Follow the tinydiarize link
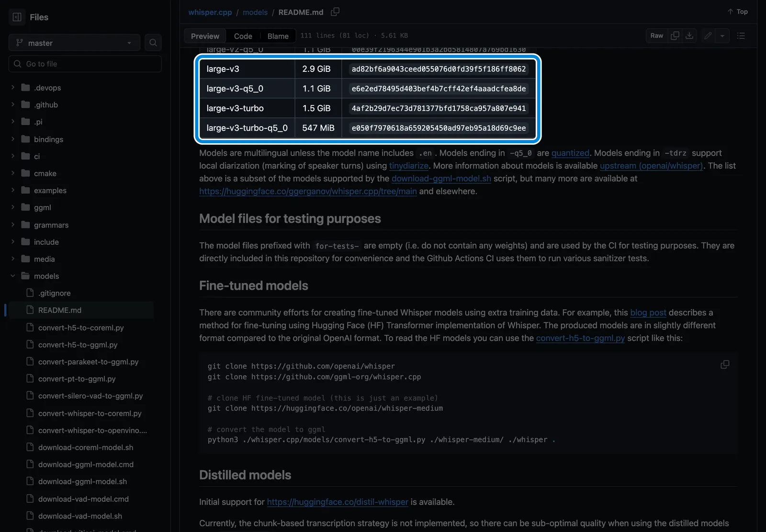 [x=409, y=166]
